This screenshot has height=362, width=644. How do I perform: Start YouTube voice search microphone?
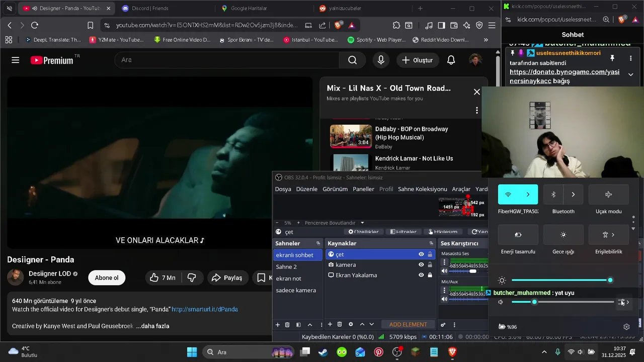(x=381, y=60)
